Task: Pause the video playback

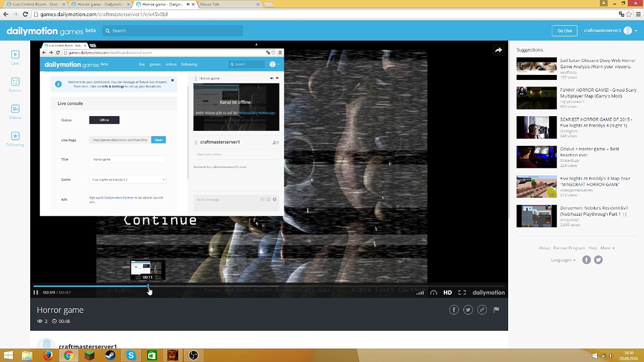Action: [x=36, y=293]
